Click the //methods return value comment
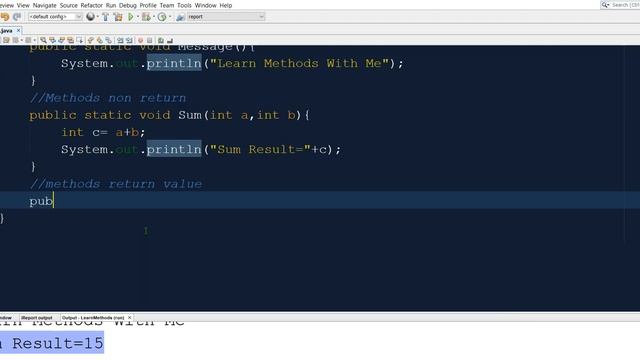640x360 pixels. (116, 184)
